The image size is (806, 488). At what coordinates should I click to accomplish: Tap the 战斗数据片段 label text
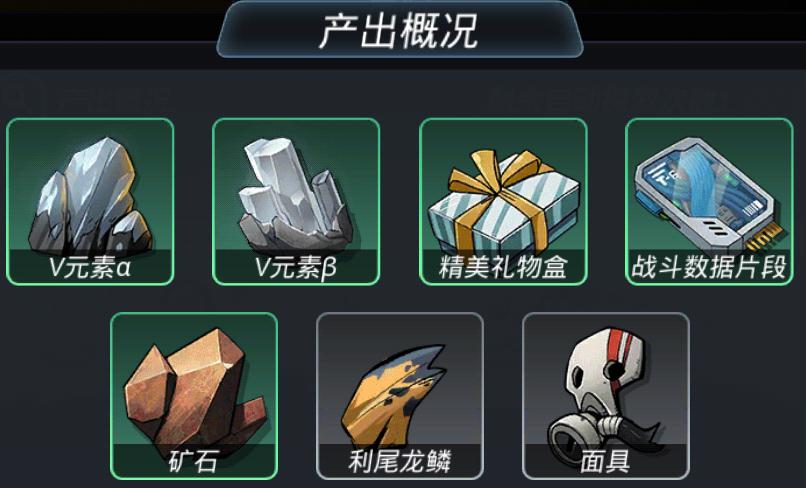tap(709, 267)
